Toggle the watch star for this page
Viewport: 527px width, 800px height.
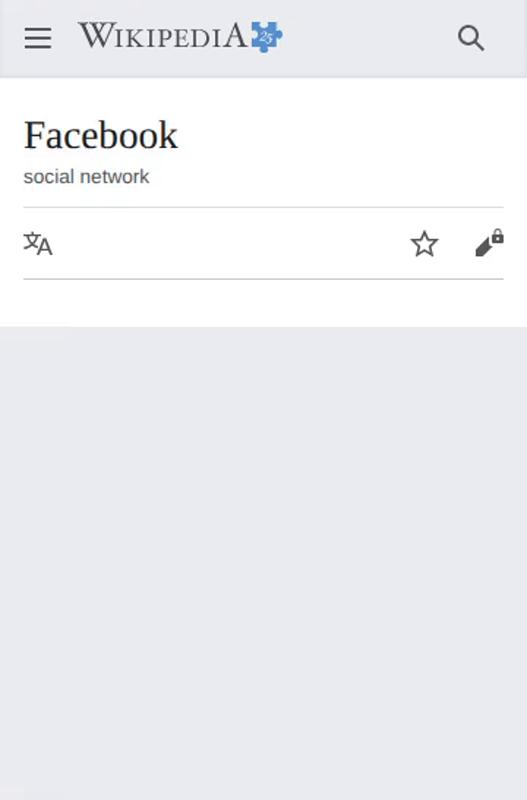[424, 244]
